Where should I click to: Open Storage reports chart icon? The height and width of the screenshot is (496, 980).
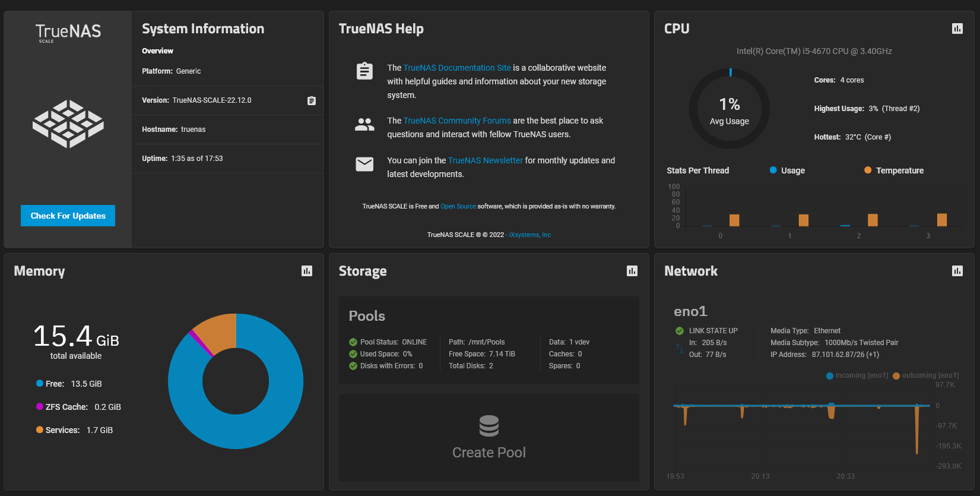click(632, 271)
